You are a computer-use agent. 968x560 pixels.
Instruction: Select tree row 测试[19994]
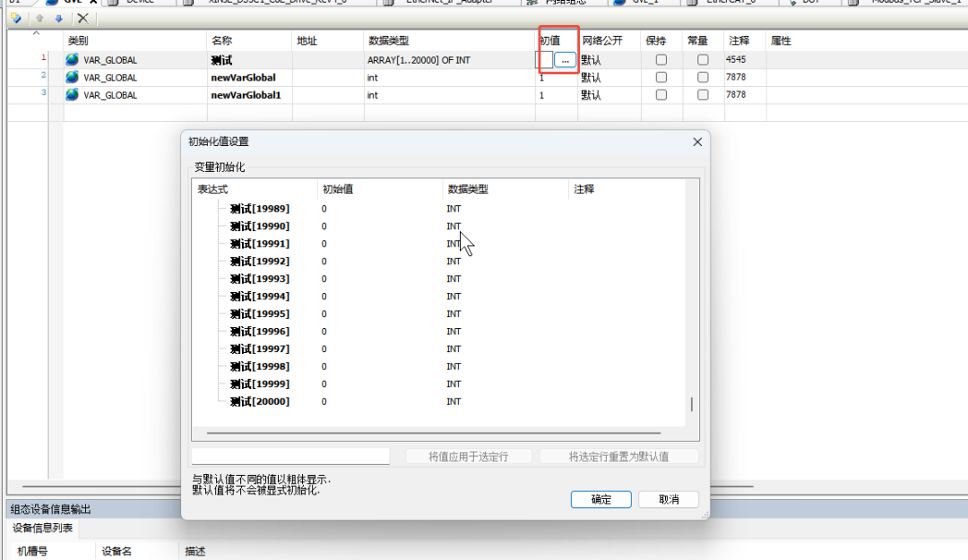[259, 297]
